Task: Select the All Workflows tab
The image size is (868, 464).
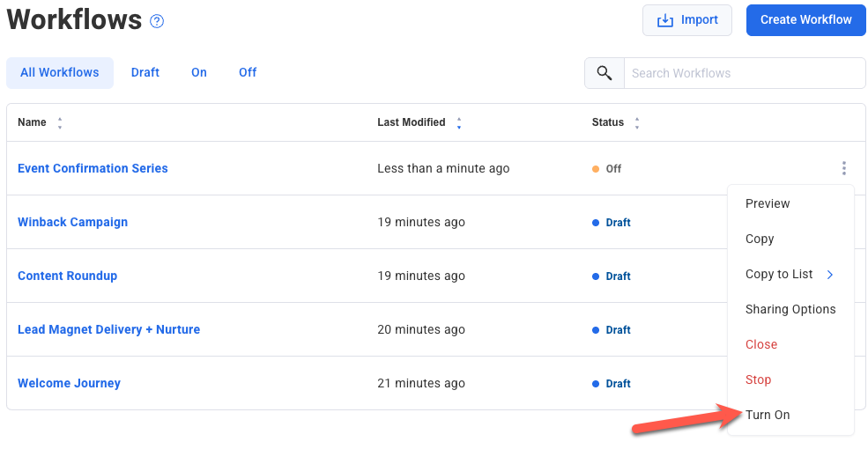Action: 60,73
